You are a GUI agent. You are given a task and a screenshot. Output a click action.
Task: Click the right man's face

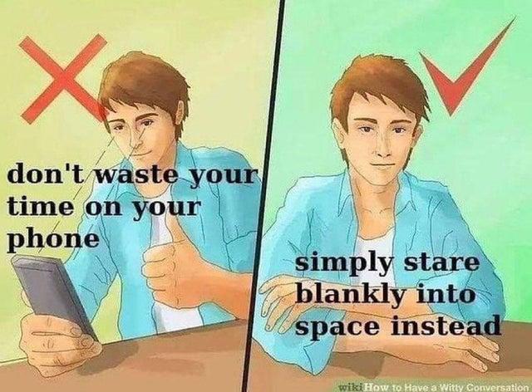pos(380,134)
